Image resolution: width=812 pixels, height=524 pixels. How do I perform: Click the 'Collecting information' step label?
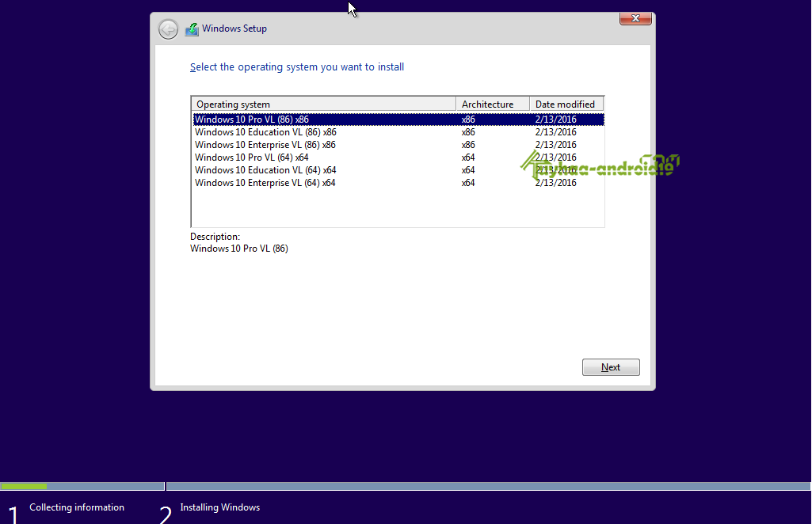(x=77, y=507)
